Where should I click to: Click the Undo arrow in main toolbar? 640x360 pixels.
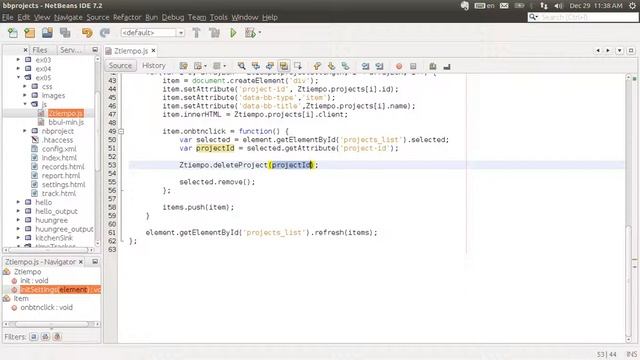tap(87, 33)
